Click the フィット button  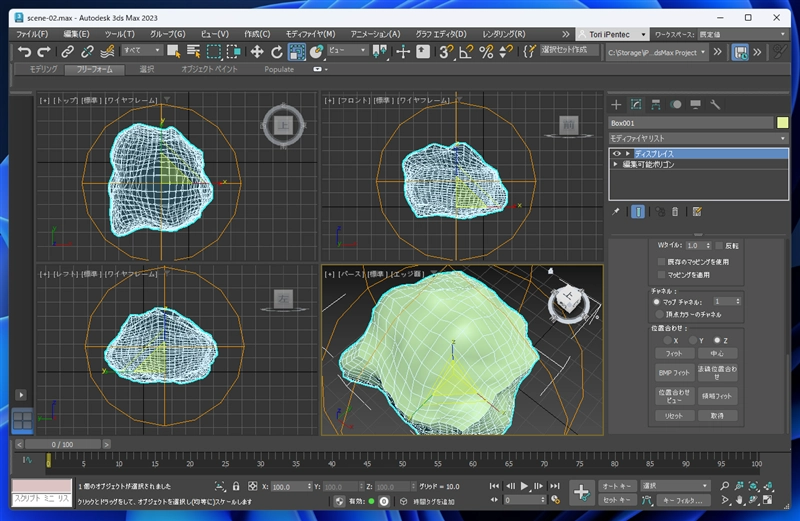point(674,353)
